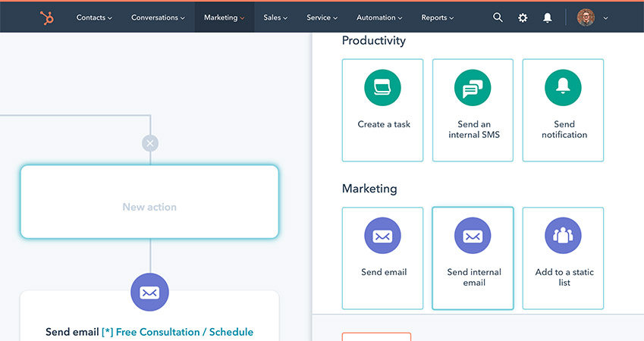Click the 'Send email' card label

pos(384,272)
